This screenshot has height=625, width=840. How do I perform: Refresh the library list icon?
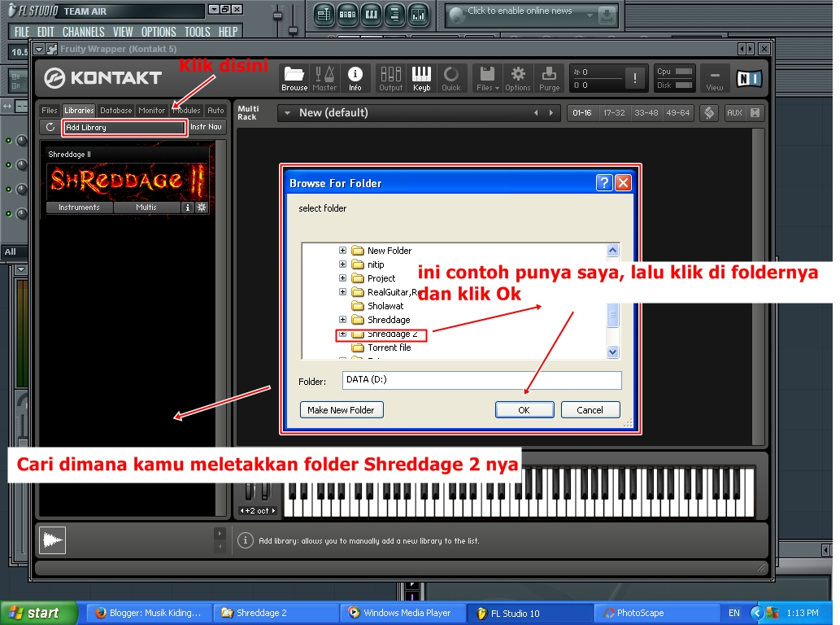pyautogui.click(x=50, y=127)
